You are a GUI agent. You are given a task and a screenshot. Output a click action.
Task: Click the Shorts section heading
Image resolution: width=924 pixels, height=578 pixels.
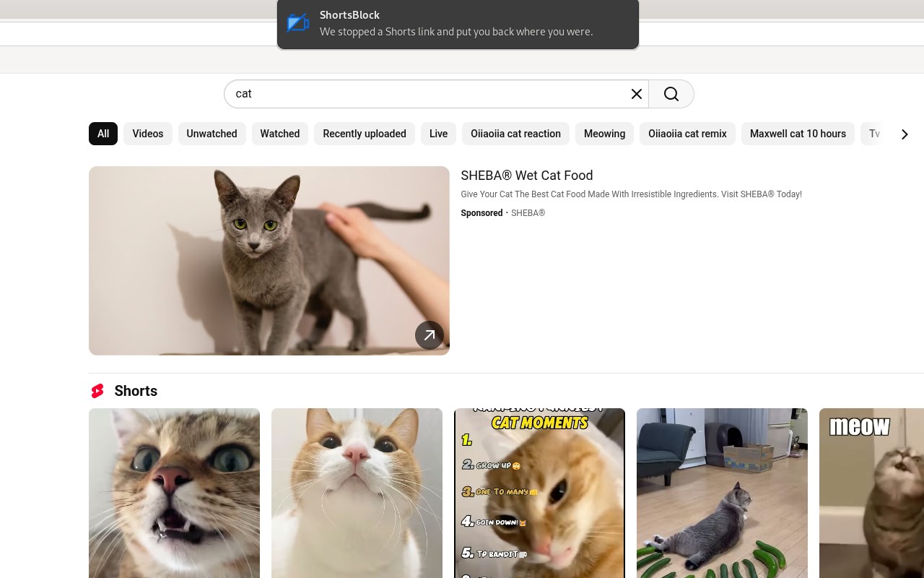136,391
